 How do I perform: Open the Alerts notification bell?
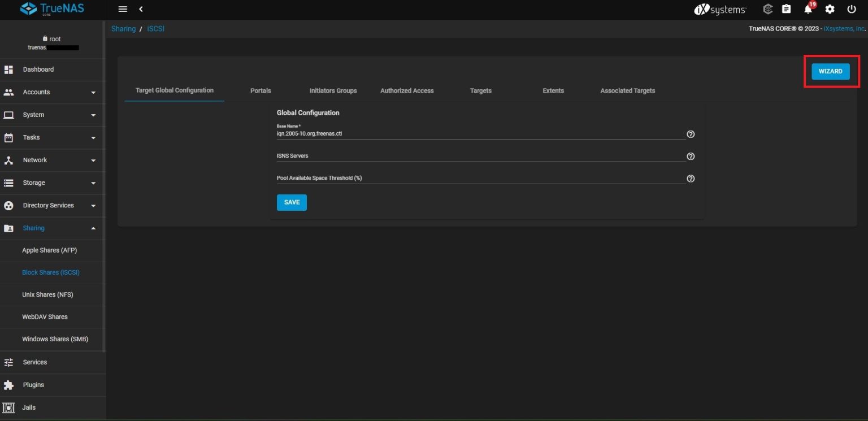point(807,10)
